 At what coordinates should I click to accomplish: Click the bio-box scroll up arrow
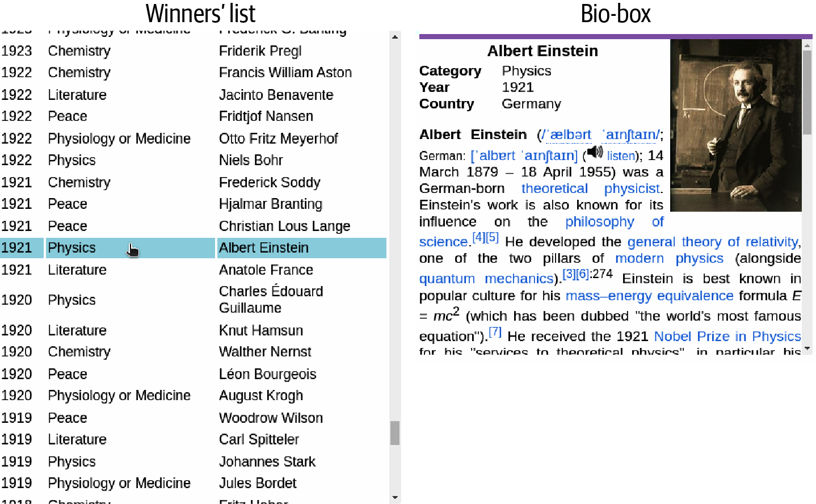click(x=807, y=45)
